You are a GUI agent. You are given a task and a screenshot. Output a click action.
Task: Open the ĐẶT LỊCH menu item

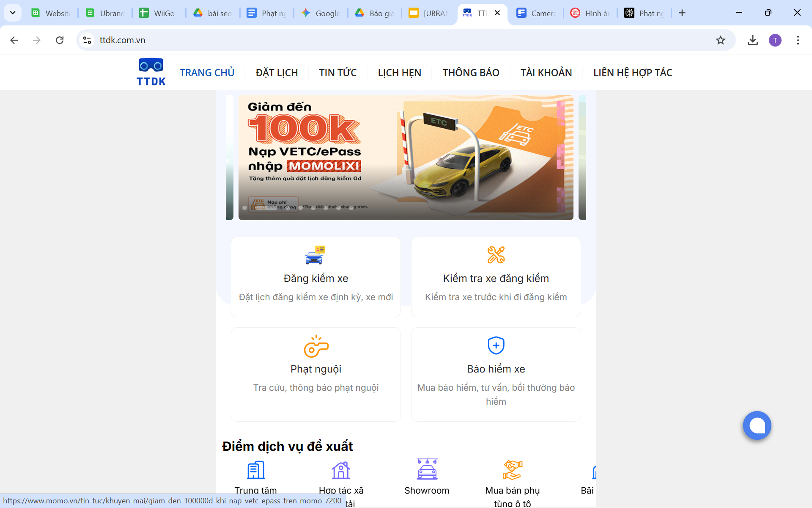(277, 73)
